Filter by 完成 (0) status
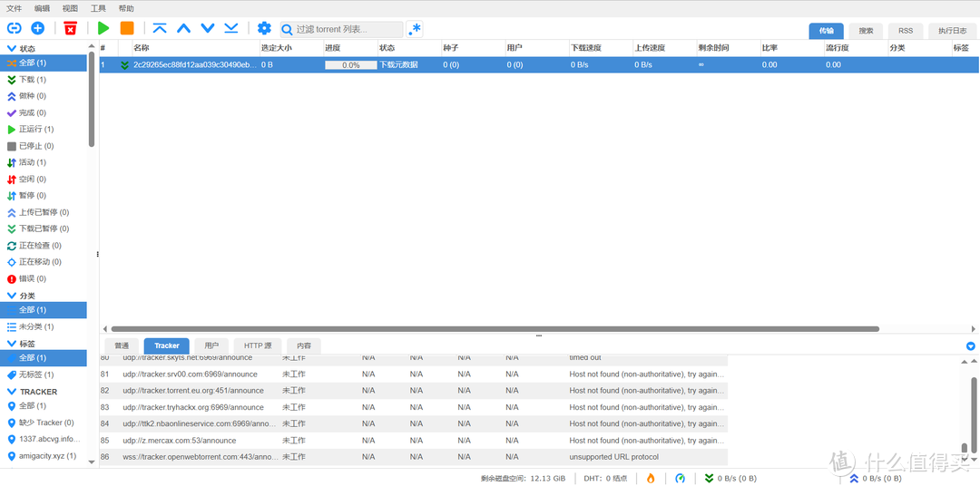Viewport: 980px width, 486px height. (x=44, y=113)
